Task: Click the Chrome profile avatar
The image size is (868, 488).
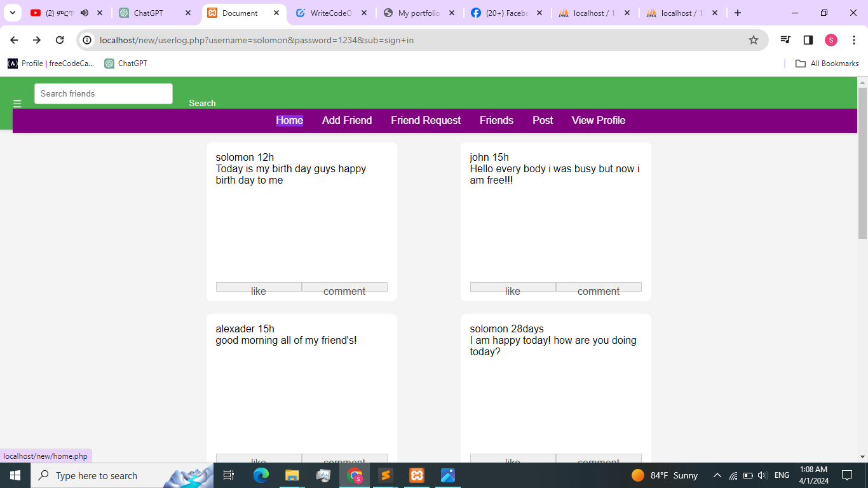Action: pyautogui.click(x=831, y=40)
